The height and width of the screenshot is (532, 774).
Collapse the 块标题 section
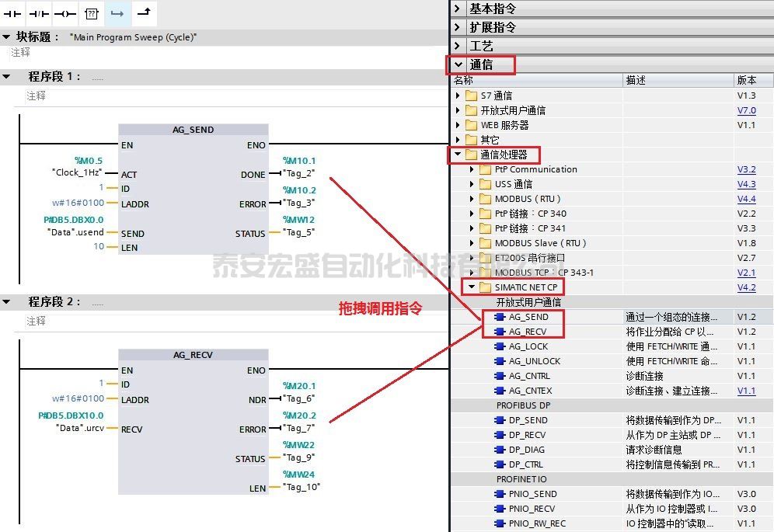tap(7, 37)
